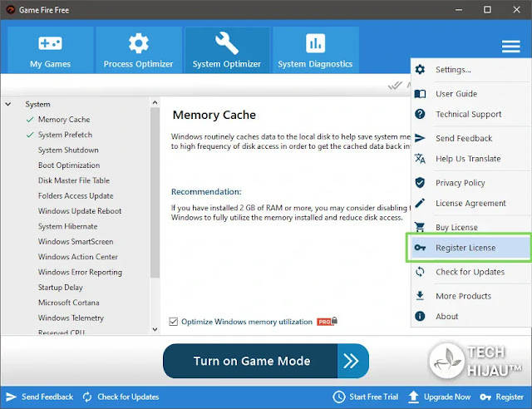Click the bar chart icon on System Diagnostics
The width and height of the screenshot is (532, 409).
coord(316,43)
